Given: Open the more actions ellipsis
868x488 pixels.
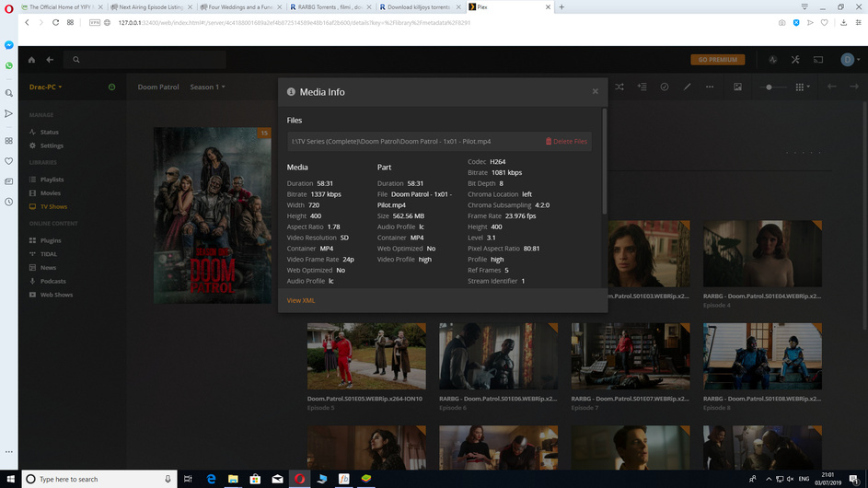Looking at the screenshot, I should pos(710,87).
